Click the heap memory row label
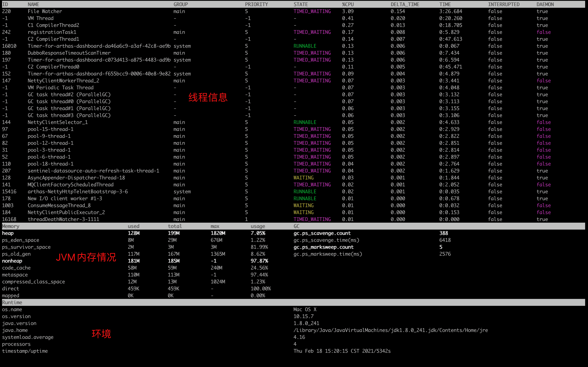Viewport: 588px width, 367px height. (x=8, y=233)
